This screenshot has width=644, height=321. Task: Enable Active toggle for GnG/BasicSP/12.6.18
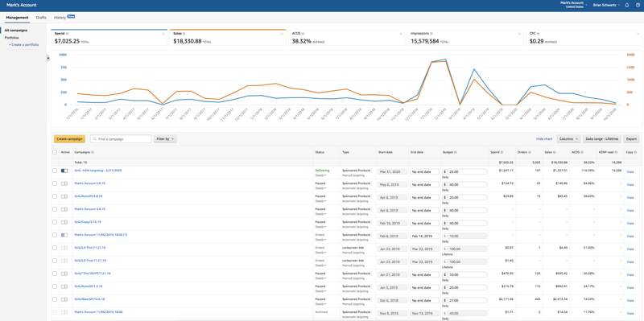64,299
